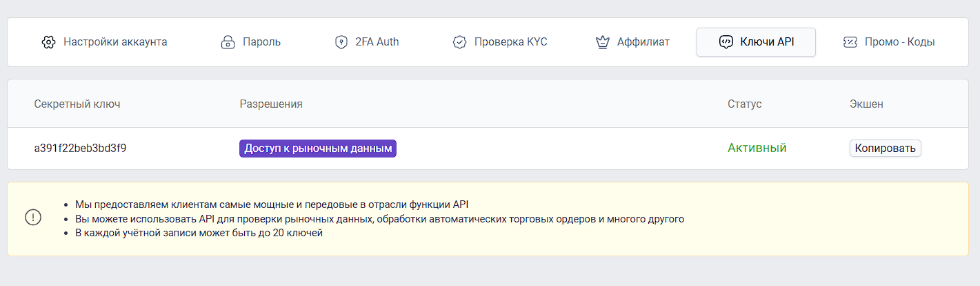The height and width of the screenshot is (286, 980).
Task: Click the purple Доступ к рыночным данным badge
Action: (x=318, y=149)
